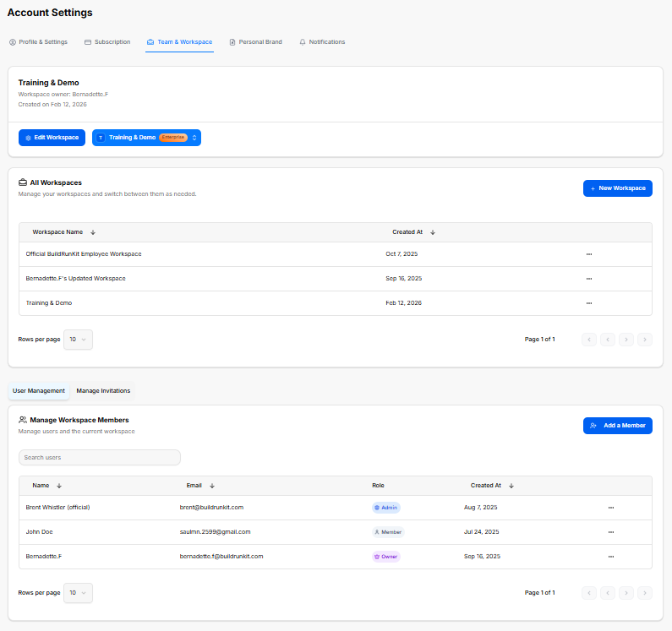Select the User Management tab

(39, 391)
